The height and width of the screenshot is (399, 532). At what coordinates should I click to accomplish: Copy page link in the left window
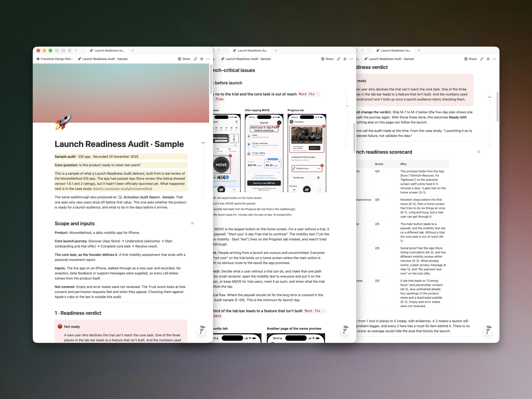[x=195, y=59]
